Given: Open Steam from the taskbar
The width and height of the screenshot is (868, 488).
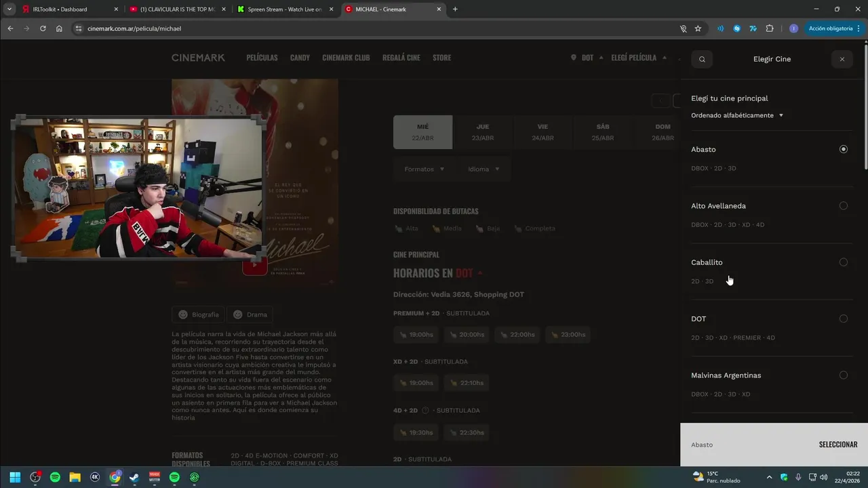Looking at the screenshot, I should pos(134,477).
